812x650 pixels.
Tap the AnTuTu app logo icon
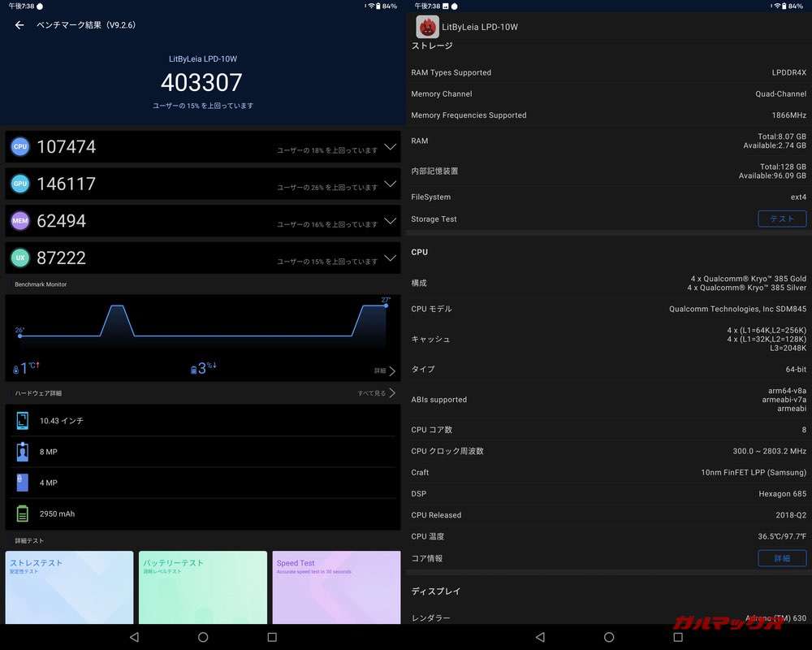(427, 27)
